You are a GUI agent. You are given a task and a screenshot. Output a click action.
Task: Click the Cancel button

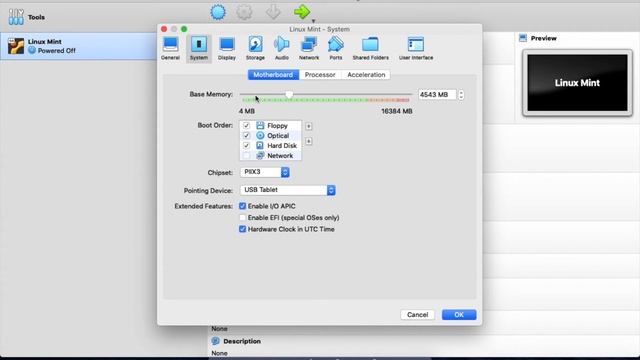click(418, 315)
